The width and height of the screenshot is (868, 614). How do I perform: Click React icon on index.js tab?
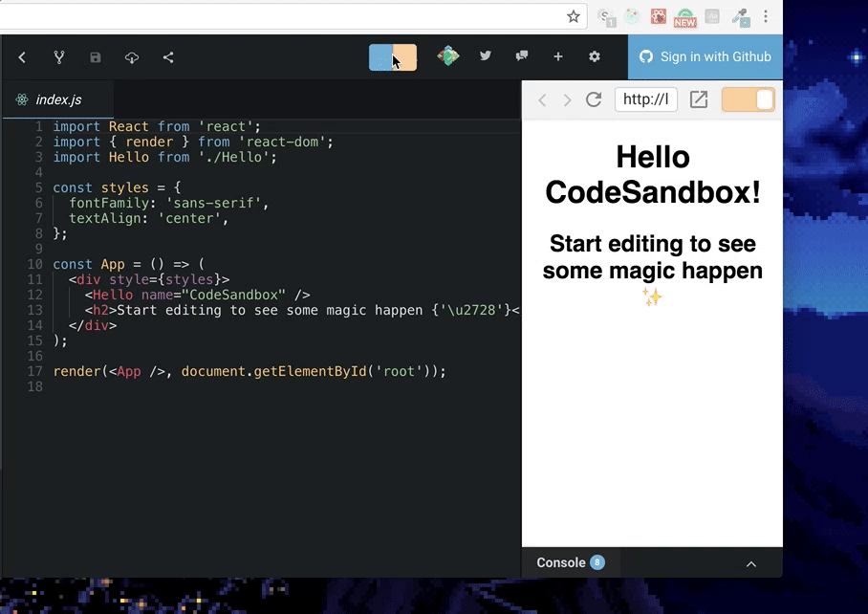[x=22, y=99]
